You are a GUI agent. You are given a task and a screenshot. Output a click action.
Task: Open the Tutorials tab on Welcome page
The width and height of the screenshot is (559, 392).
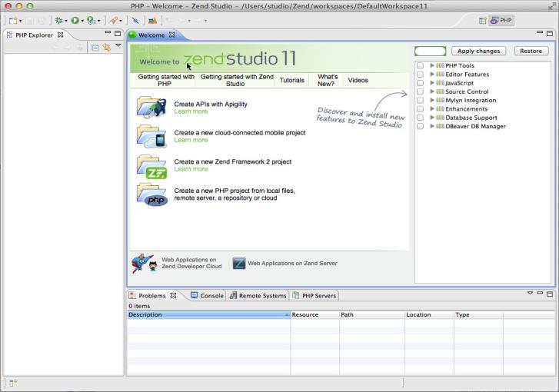coord(291,80)
